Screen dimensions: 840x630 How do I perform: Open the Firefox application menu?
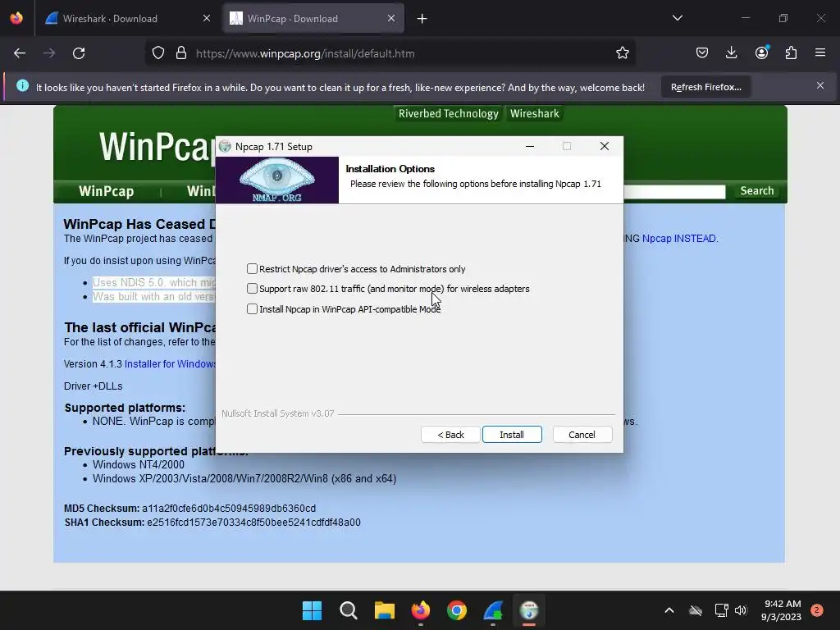click(820, 52)
